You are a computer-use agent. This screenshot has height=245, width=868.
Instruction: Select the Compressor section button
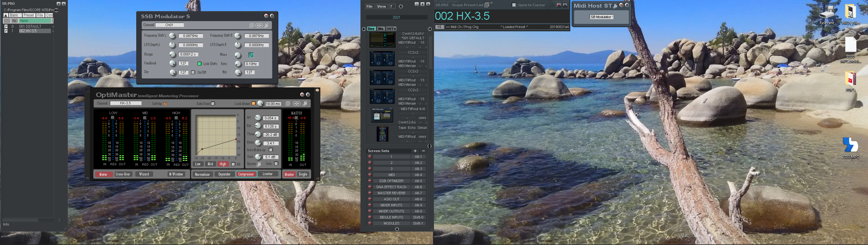[246, 174]
